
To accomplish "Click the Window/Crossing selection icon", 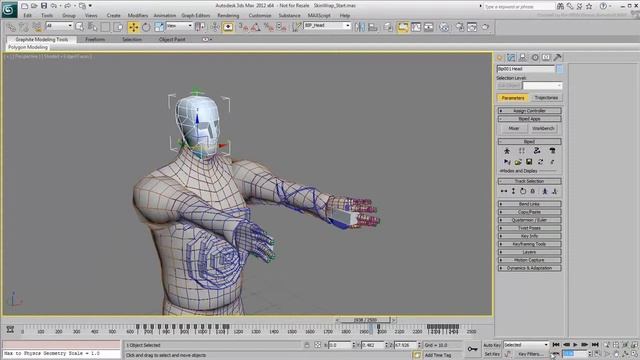I will point(118,27).
